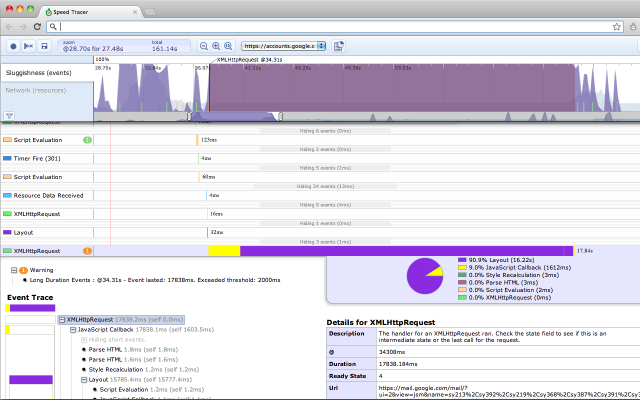Click the reset/clear data toolbar button

pyautogui.click(x=28, y=46)
